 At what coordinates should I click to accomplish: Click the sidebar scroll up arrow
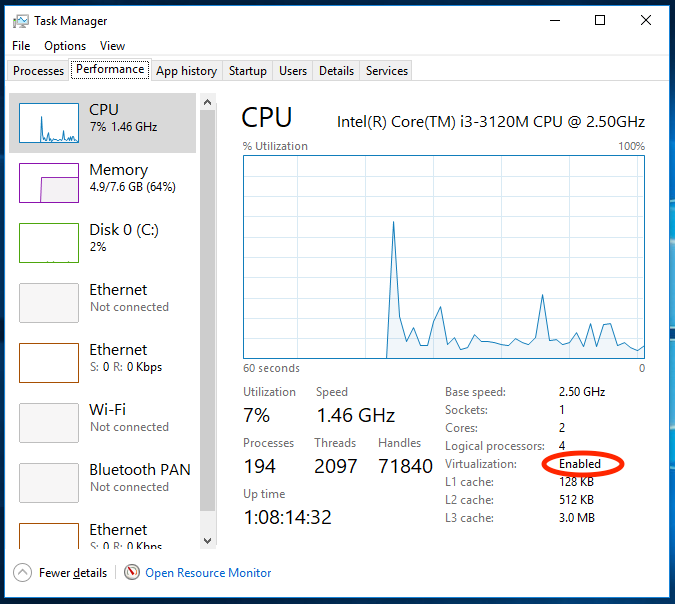207,102
